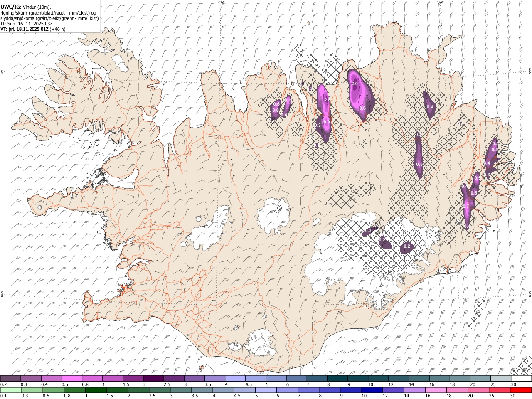Select the 'IT: Sun. 16. 11. 2025 03Z' line
Viewport: 532px width, 399px height.
click(27, 24)
